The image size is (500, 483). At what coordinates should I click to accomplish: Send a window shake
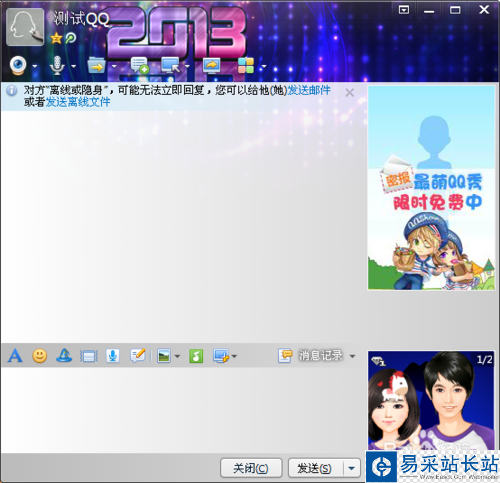(89, 356)
